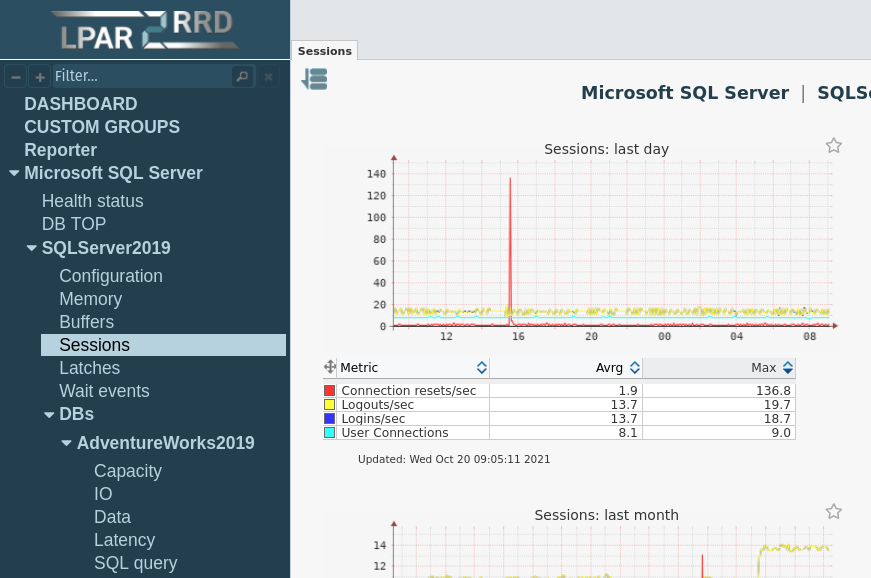Collapse the SQLServer2019 tree node
871x578 pixels.
32,248
